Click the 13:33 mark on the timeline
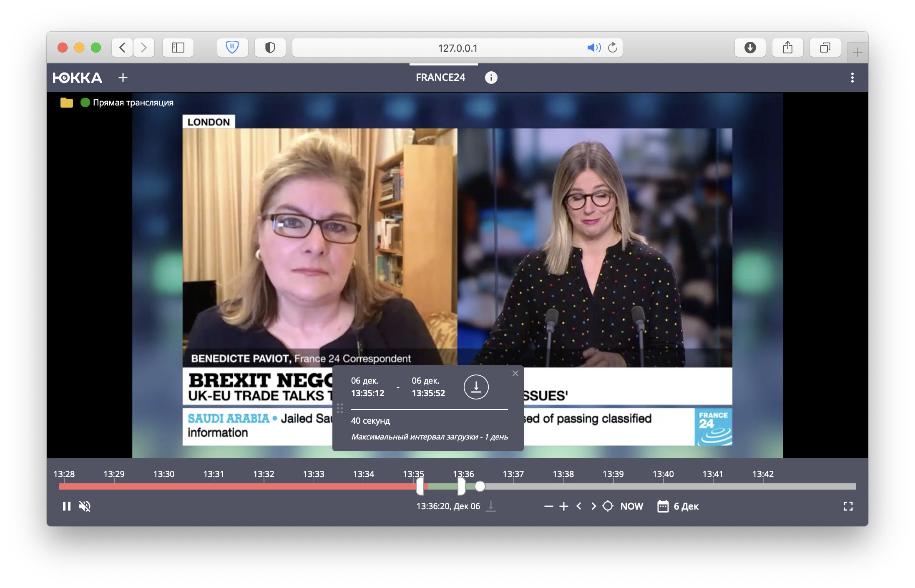915x588 pixels. (x=314, y=474)
